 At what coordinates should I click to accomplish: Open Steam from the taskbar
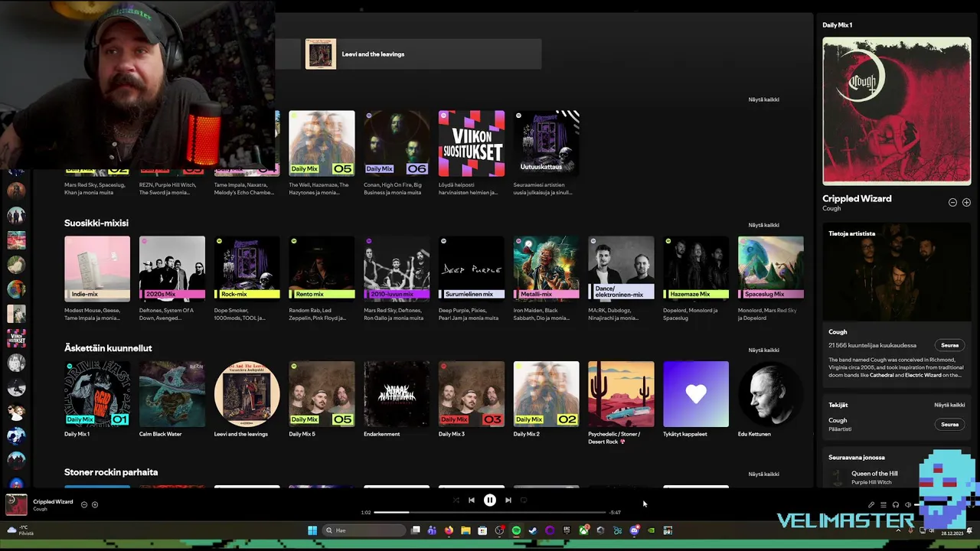point(533,530)
